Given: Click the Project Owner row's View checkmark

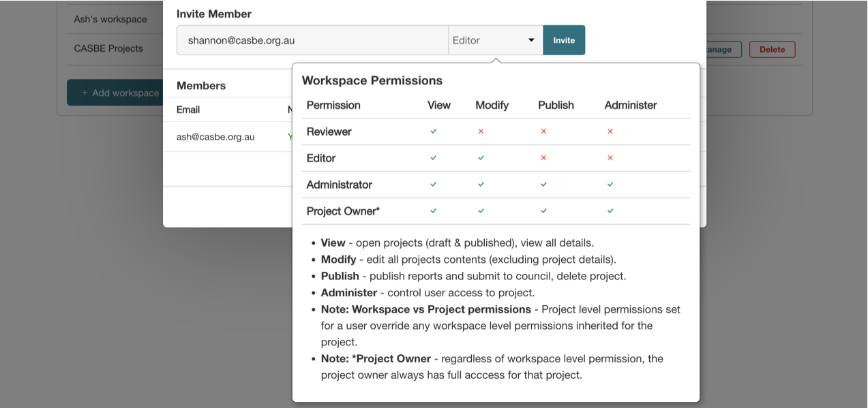Looking at the screenshot, I should click(433, 211).
